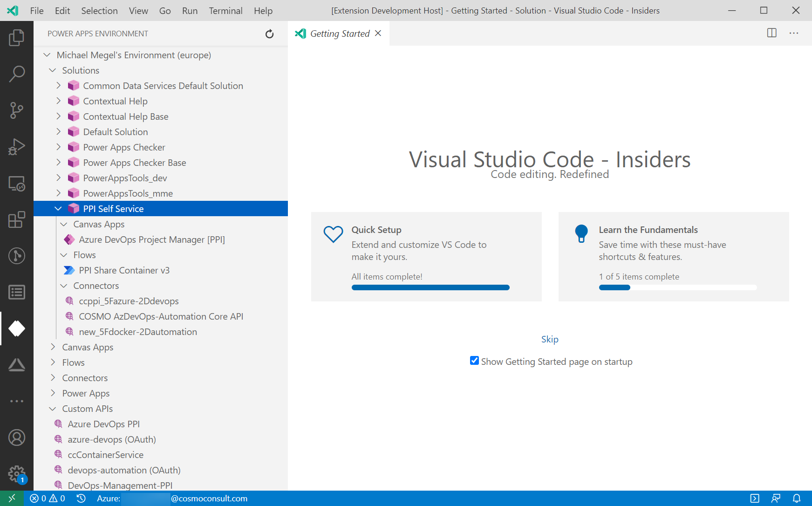Screen dimensions: 812x506
Task: Open the Git graph circular icon view
Action: tap(17, 256)
